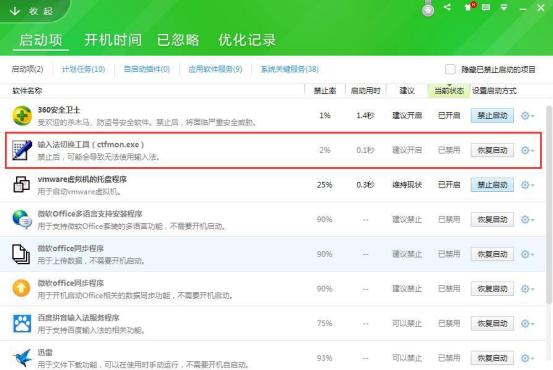Image resolution: width=553 pixels, height=370 pixels.
Task: Expand gear dropdown for Office多语言支持 row
Action: click(x=528, y=219)
